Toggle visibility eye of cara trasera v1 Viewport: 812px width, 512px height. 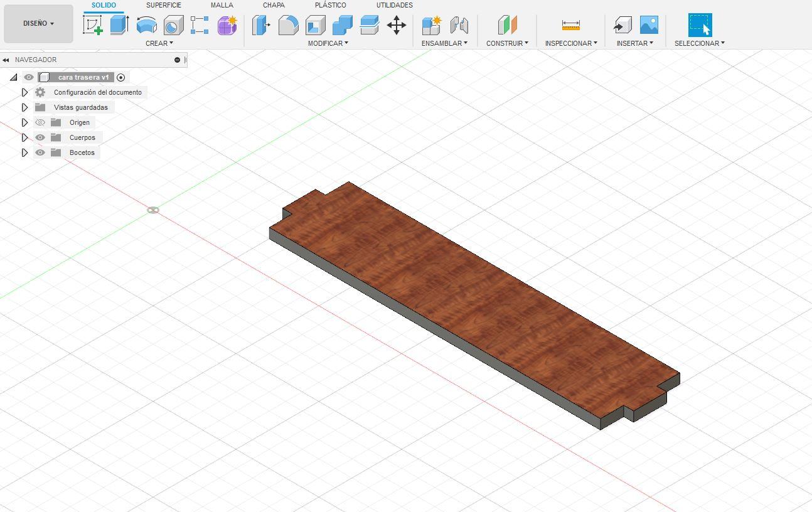(29, 77)
